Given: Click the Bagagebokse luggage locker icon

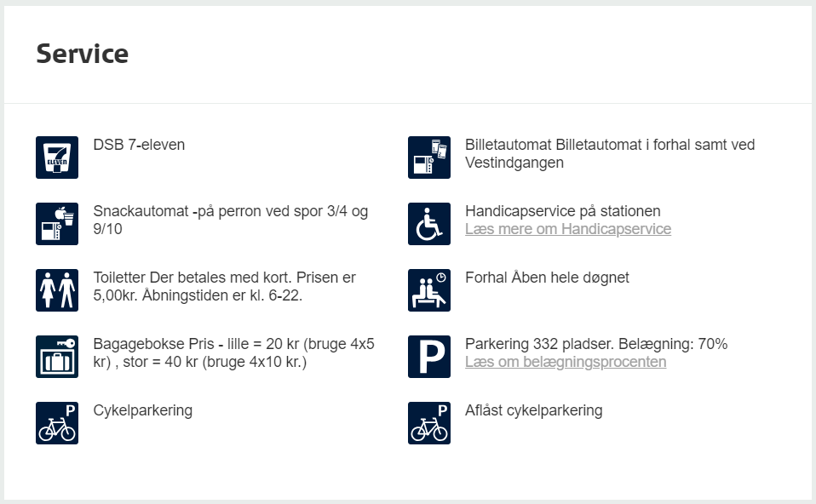Looking at the screenshot, I should pos(57,356).
